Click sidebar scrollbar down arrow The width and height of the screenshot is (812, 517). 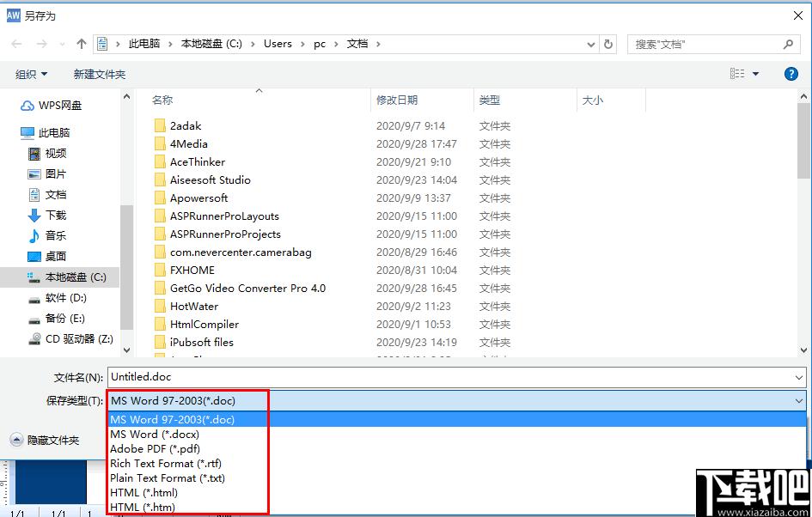tap(127, 350)
